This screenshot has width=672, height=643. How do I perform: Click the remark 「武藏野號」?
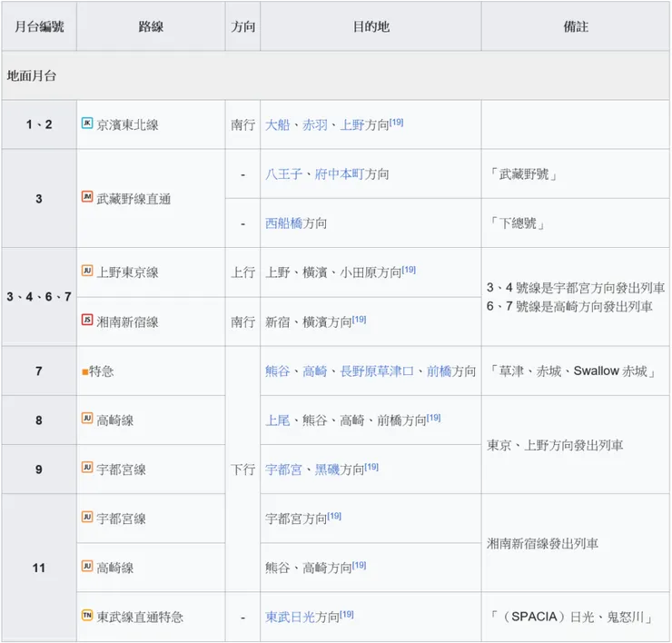click(x=524, y=174)
